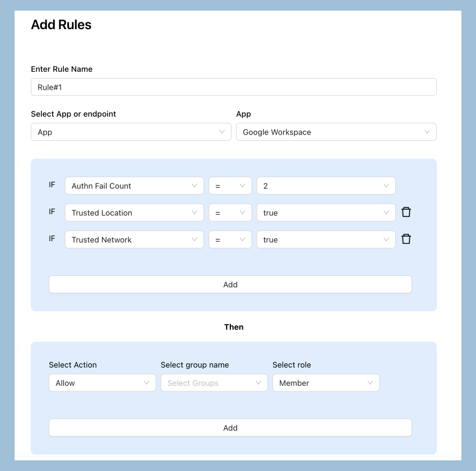Add a new Then action
Image resolution: width=476 pixels, height=471 pixels.
point(230,428)
